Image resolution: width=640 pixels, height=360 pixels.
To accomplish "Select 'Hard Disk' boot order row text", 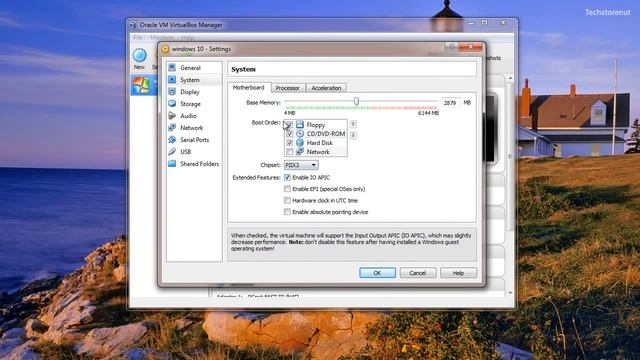I will pyautogui.click(x=320, y=142).
